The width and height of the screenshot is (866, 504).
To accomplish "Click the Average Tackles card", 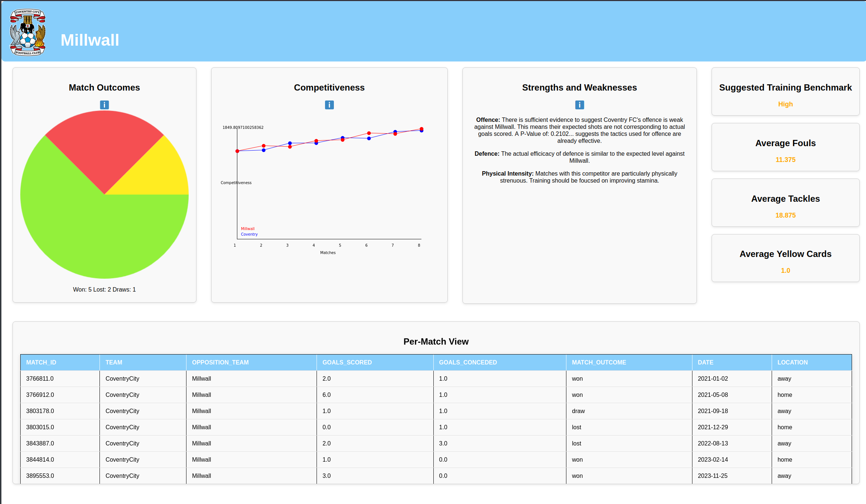I will 785,203.
